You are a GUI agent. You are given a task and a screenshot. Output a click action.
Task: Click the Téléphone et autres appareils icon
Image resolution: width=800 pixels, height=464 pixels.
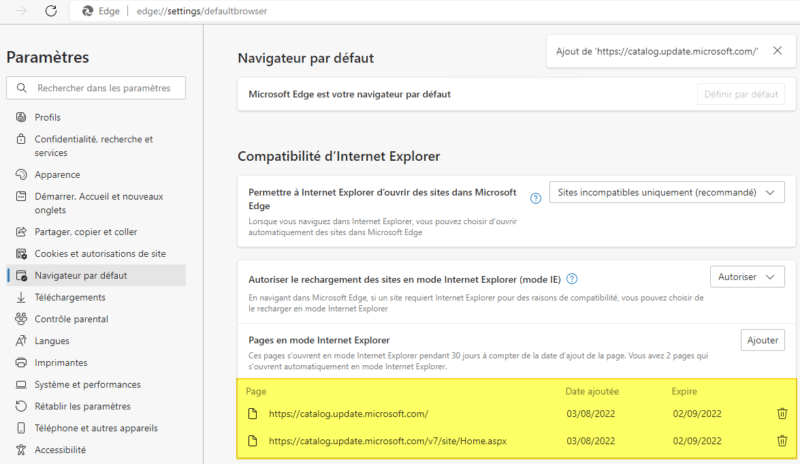point(21,428)
